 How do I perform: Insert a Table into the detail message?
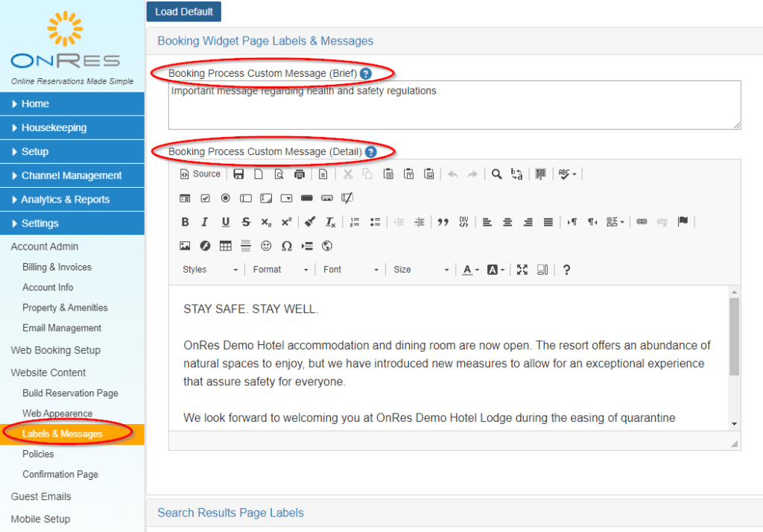click(x=224, y=246)
